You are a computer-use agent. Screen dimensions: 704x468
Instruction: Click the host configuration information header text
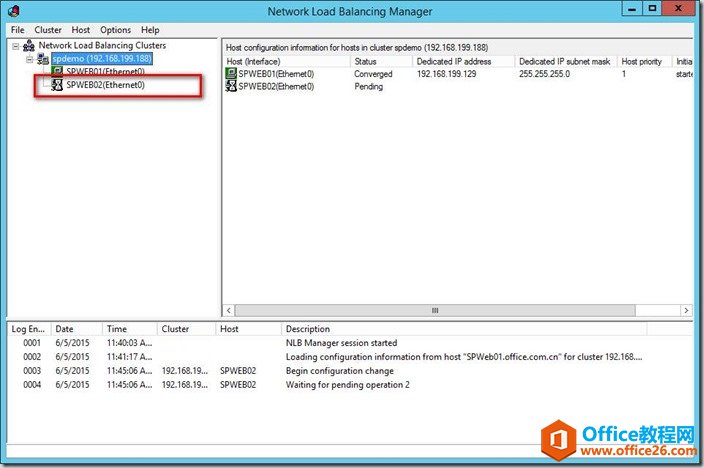[356, 48]
